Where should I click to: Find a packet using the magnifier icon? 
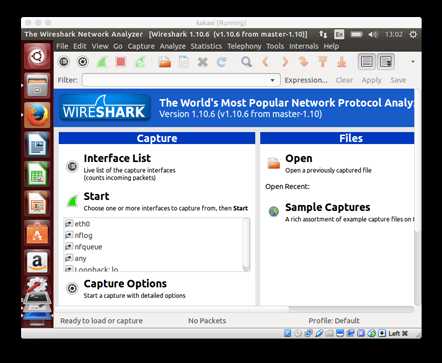click(x=246, y=62)
